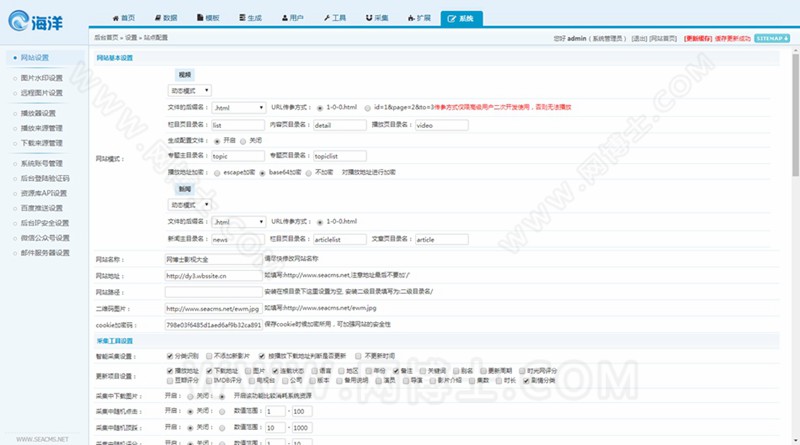Click the 'video' directory name field

(442, 125)
